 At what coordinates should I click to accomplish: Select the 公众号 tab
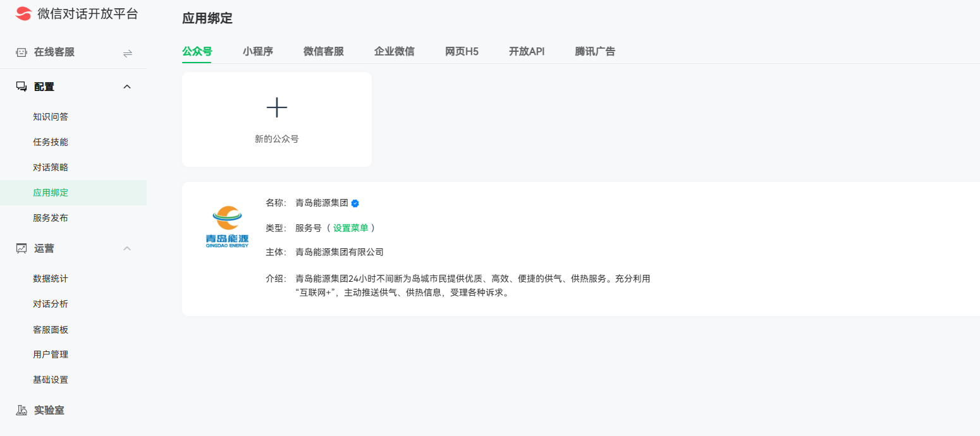[197, 52]
